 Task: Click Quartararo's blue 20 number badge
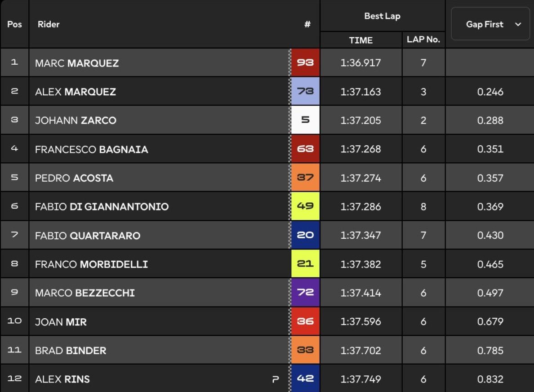(305, 235)
